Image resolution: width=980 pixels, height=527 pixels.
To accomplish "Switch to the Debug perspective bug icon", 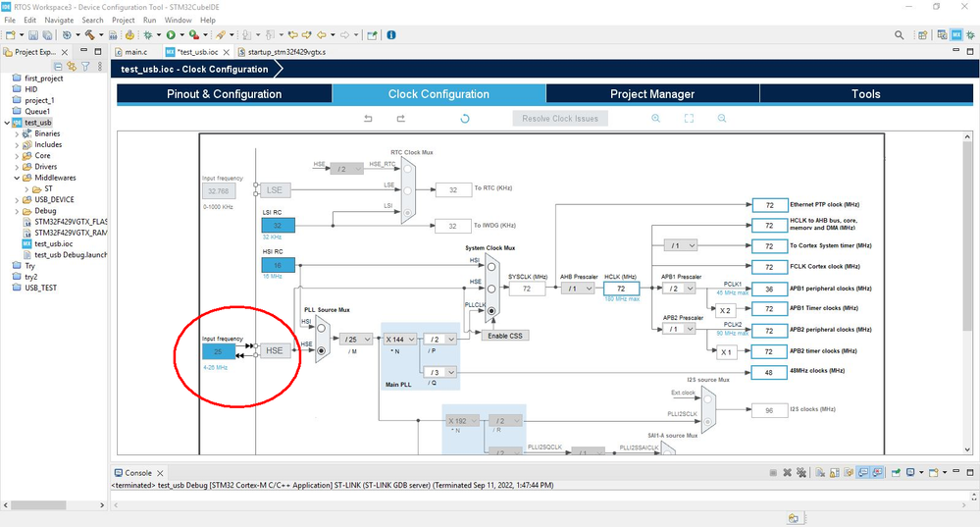I will click(970, 35).
